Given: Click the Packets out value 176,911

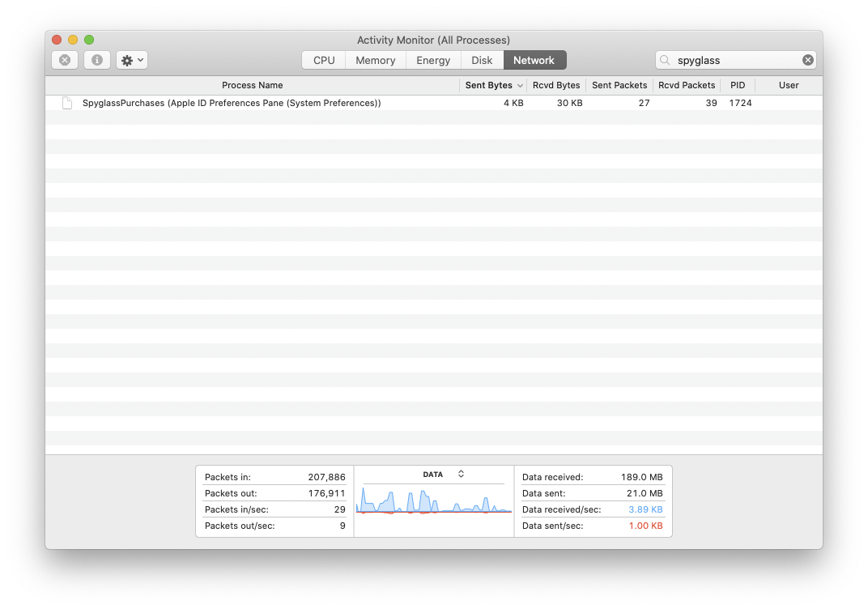Looking at the screenshot, I should pyautogui.click(x=326, y=493).
